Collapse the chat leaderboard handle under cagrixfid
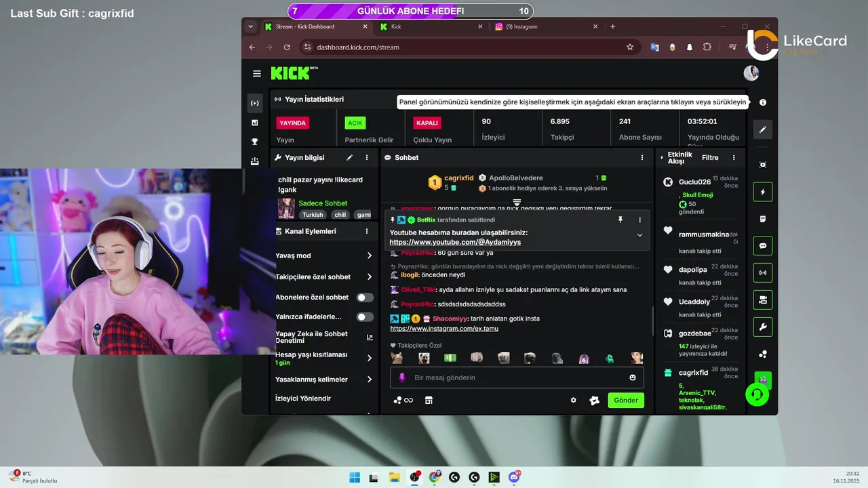Screen dimensions: 868x488 click(x=517, y=202)
